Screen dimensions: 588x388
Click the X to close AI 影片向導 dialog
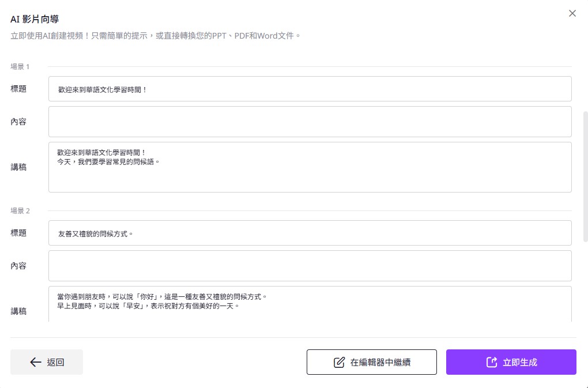click(x=572, y=13)
